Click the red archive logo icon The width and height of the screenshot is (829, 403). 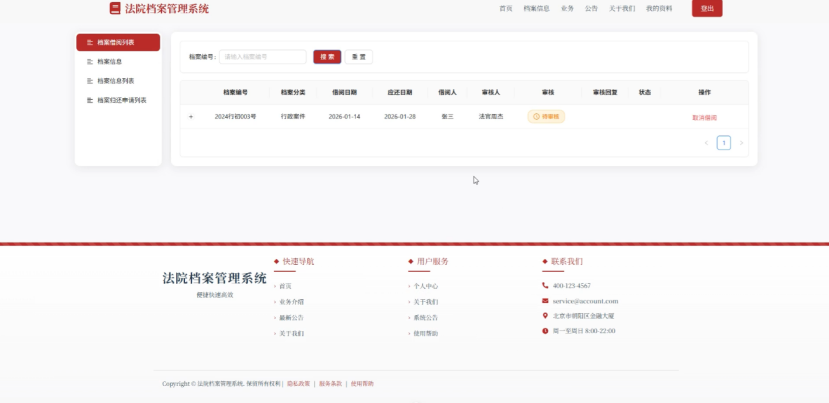[x=115, y=8]
